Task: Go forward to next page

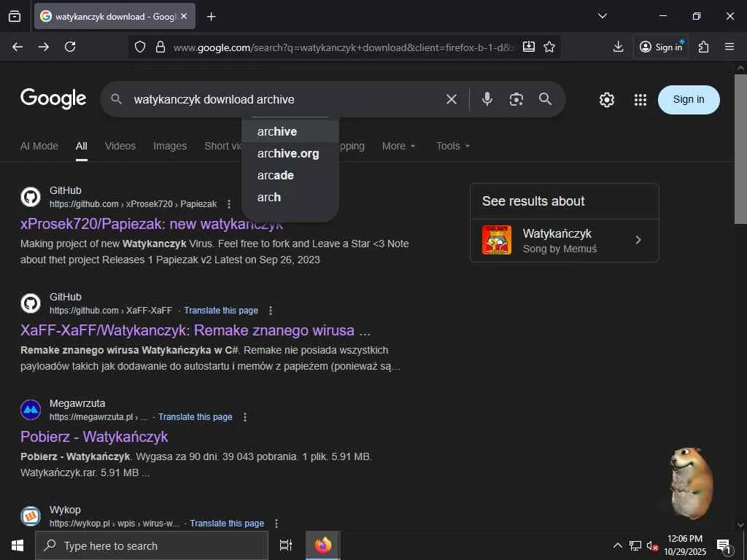Action: (x=44, y=47)
